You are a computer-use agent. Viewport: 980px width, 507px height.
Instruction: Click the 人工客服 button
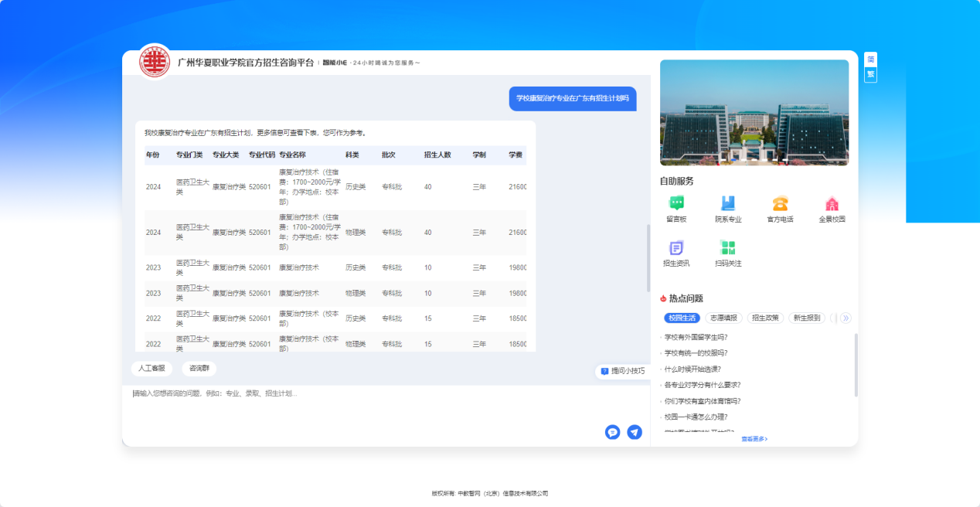(151, 369)
